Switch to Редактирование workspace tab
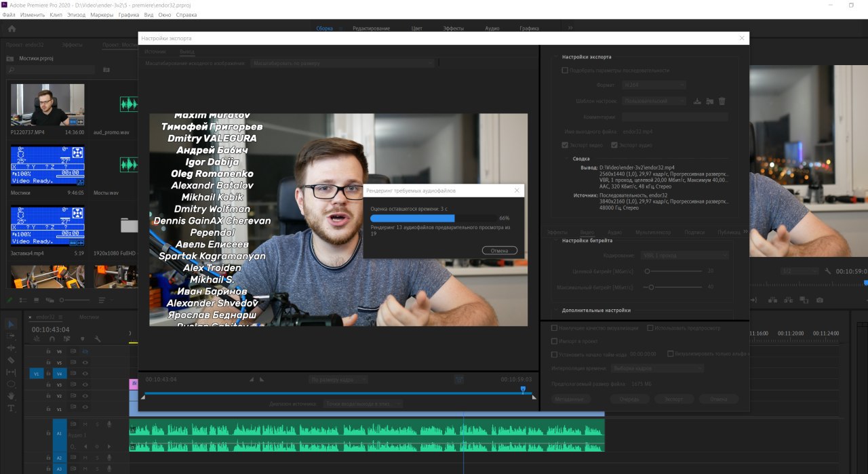 tap(371, 28)
